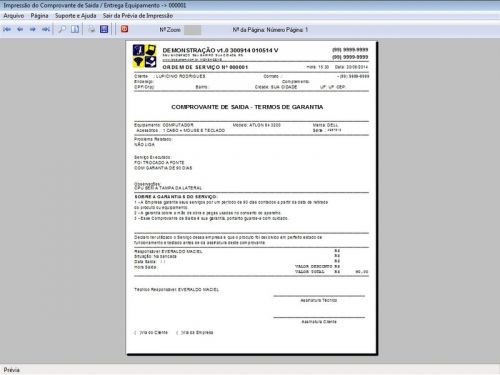Viewport: 500px width, 375px height.
Task: Close preview with the red exit icon
Action: tap(124, 29)
